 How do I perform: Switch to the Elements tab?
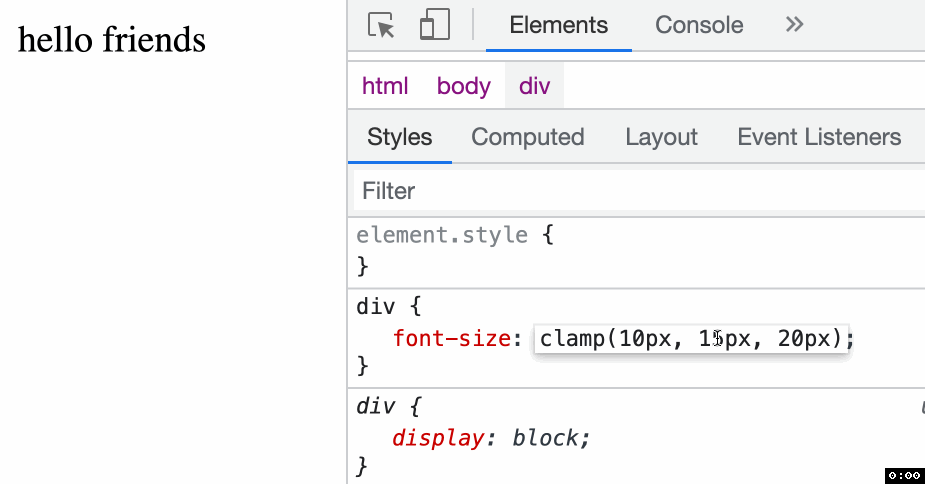pos(558,25)
